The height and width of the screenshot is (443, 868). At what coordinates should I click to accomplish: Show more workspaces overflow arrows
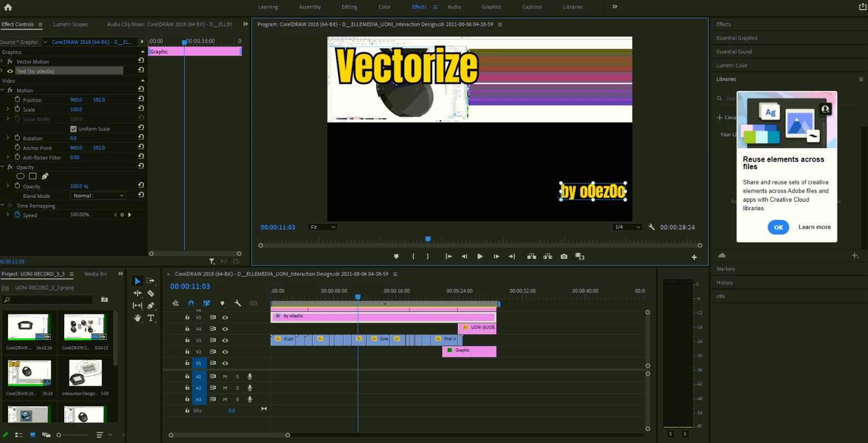pyautogui.click(x=615, y=7)
